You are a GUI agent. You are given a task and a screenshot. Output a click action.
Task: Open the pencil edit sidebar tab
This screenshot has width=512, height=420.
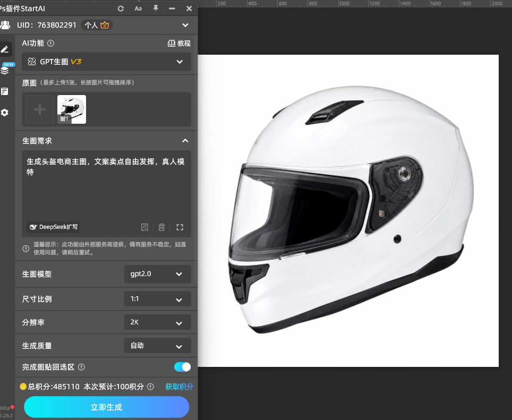[x=5, y=49]
